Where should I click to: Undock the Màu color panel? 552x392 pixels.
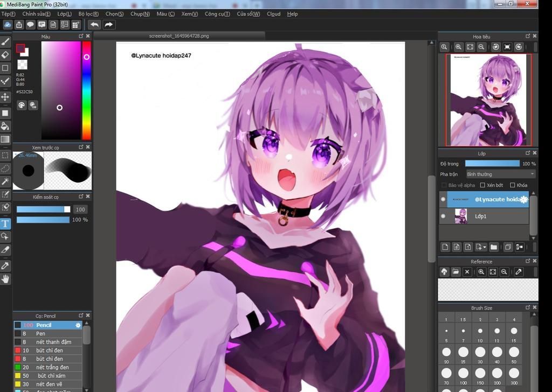click(x=81, y=36)
